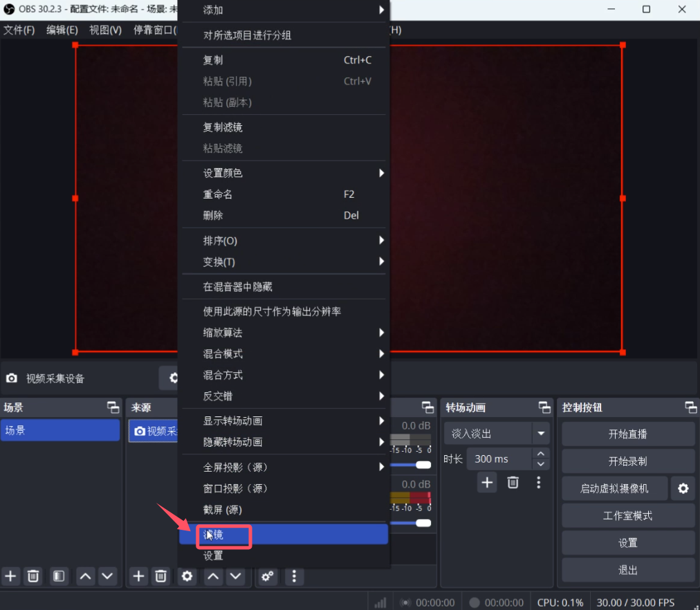Pop out the 控制按钮 dock panel

pos(690,407)
